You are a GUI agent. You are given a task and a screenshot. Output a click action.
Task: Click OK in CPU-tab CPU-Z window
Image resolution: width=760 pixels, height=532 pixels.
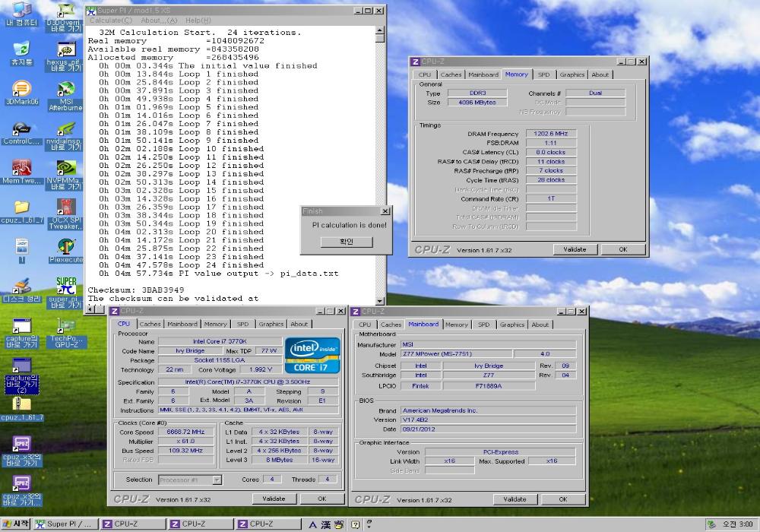(321, 499)
